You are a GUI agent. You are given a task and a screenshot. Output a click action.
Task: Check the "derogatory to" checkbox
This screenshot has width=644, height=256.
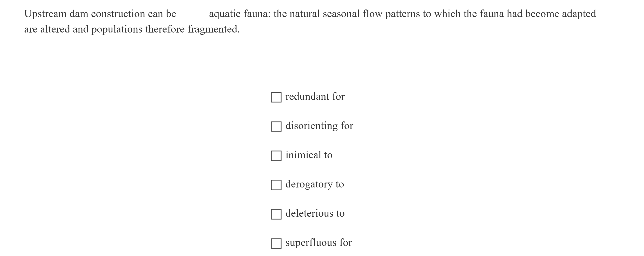click(x=276, y=184)
